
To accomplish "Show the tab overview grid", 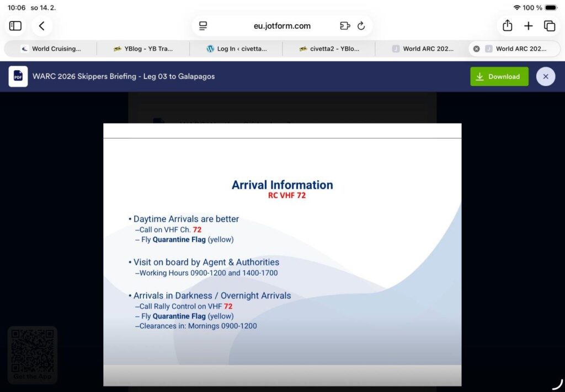I will tap(549, 26).
